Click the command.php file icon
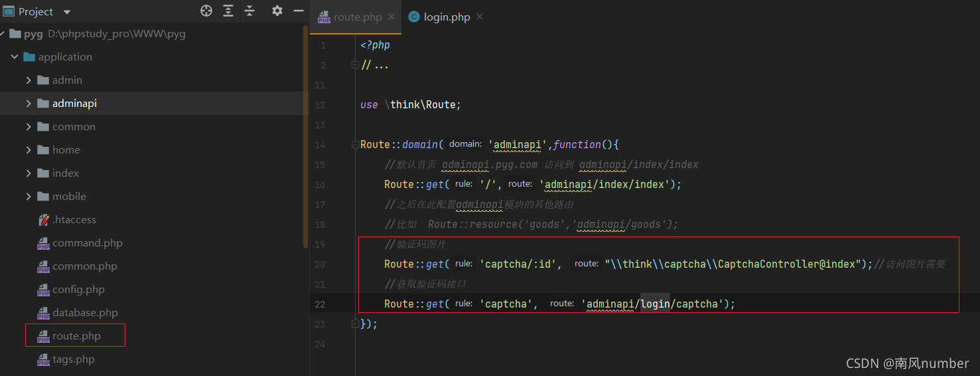The width and height of the screenshot is (980, 376). [x=43, y=244]
